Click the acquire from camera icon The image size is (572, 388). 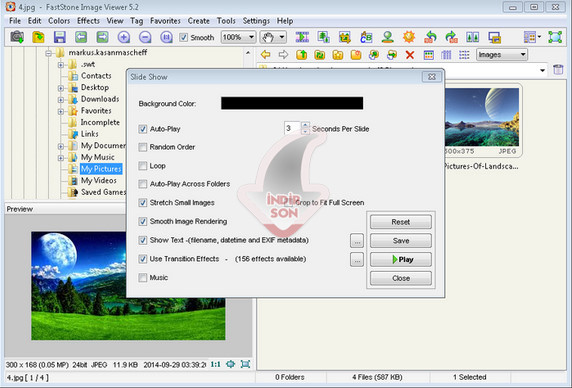click(17, 37)
